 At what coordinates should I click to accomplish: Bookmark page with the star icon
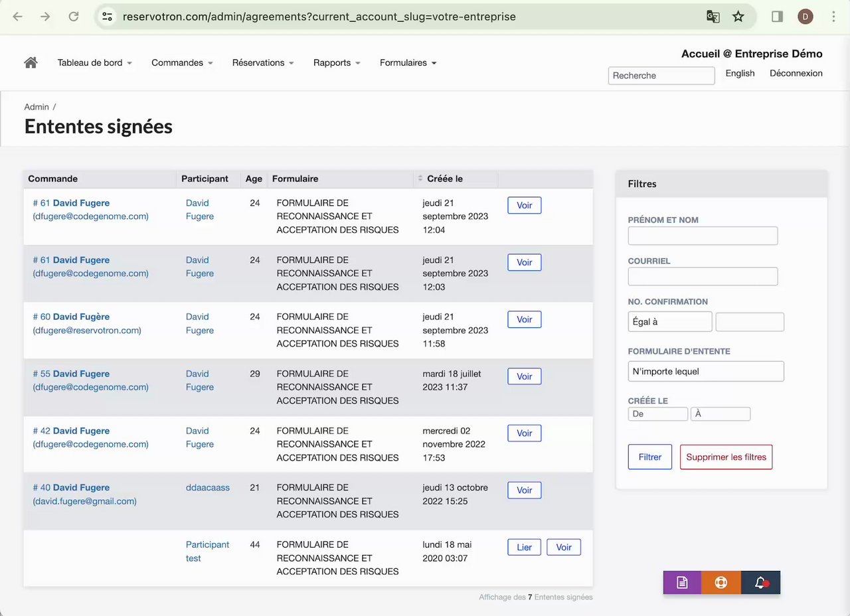(738, 17)
